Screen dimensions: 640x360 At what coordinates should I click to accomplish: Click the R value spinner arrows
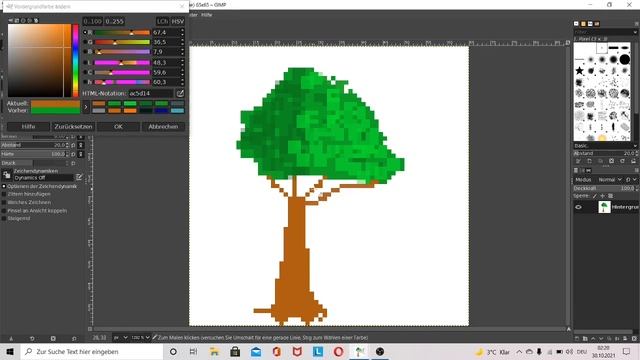[x=182, y=32]
